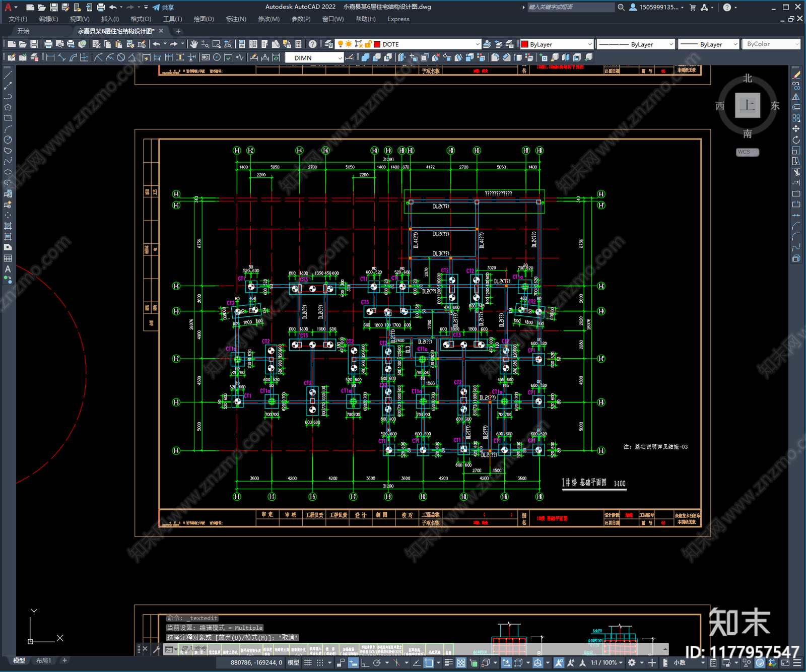Toggle lineweight display in status bar
The width and height of the screenshot is (806, 672).
(x=448, y=662)
